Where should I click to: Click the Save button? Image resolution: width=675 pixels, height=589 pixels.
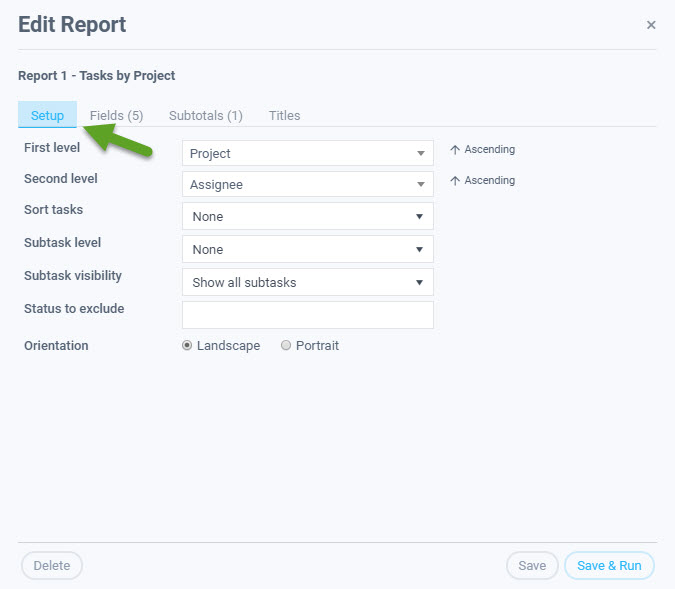click(532, 565)
